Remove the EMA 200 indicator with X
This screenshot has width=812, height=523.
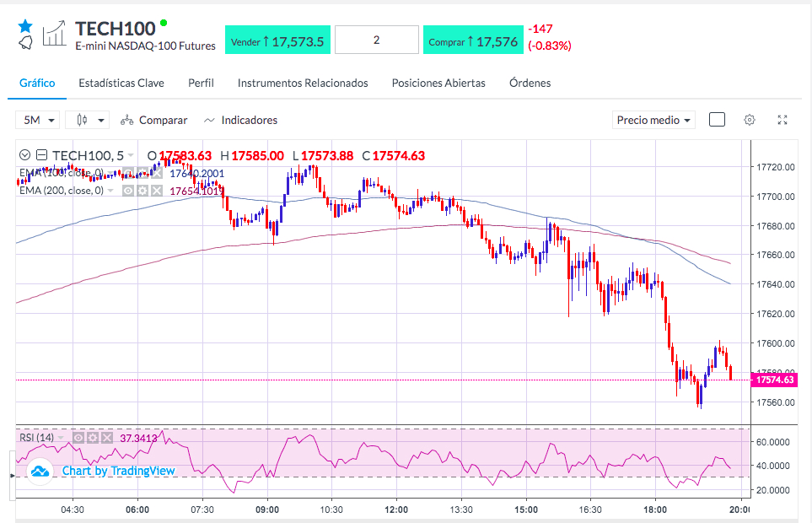156,191
